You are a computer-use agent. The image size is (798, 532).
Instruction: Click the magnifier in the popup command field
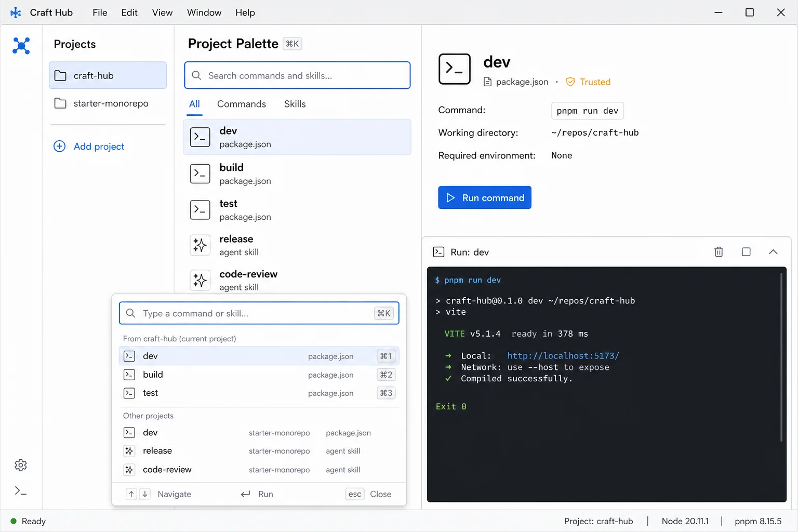(131, 313)
